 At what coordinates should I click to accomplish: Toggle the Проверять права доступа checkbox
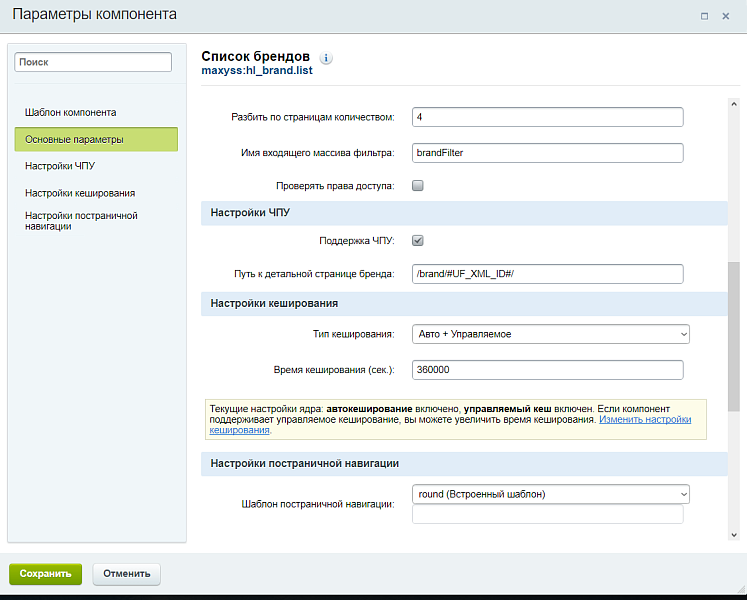pos(418,185)
